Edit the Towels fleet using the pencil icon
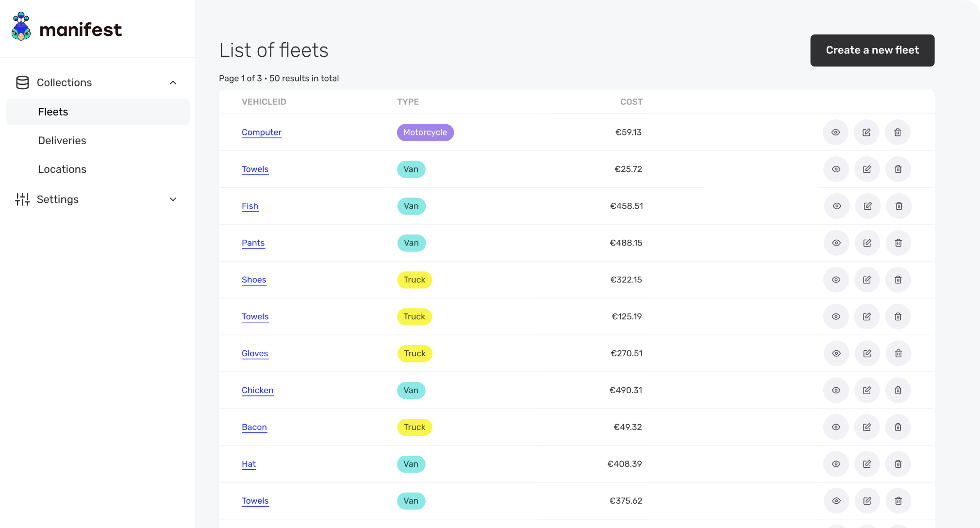Screen dimensions: 980x528 tap(867, 169)
